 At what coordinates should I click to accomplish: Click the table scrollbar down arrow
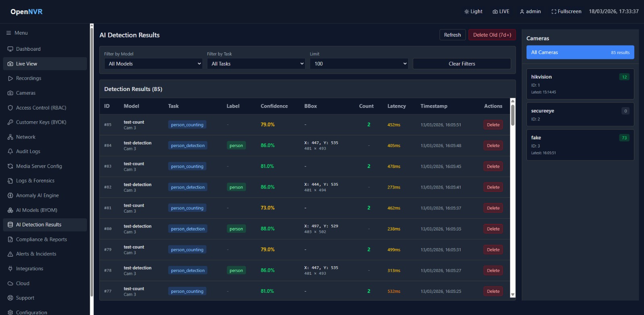pos(513,295)
